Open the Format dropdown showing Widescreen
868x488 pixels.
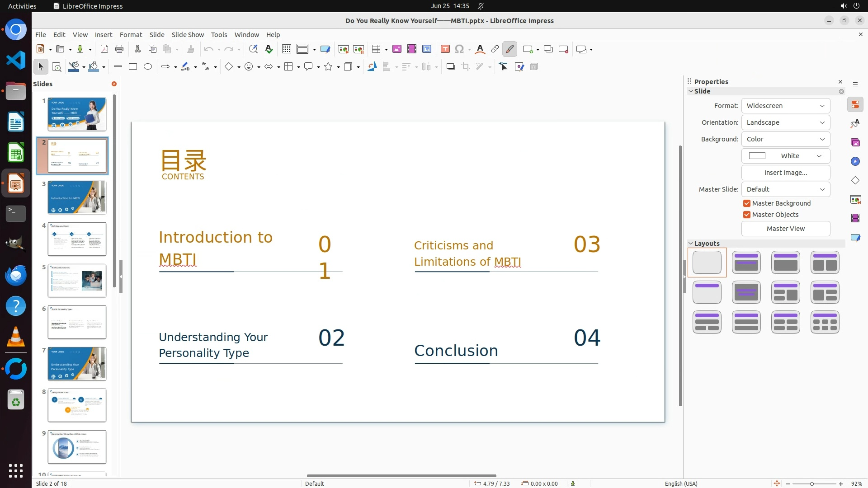(x=785, y=106)
